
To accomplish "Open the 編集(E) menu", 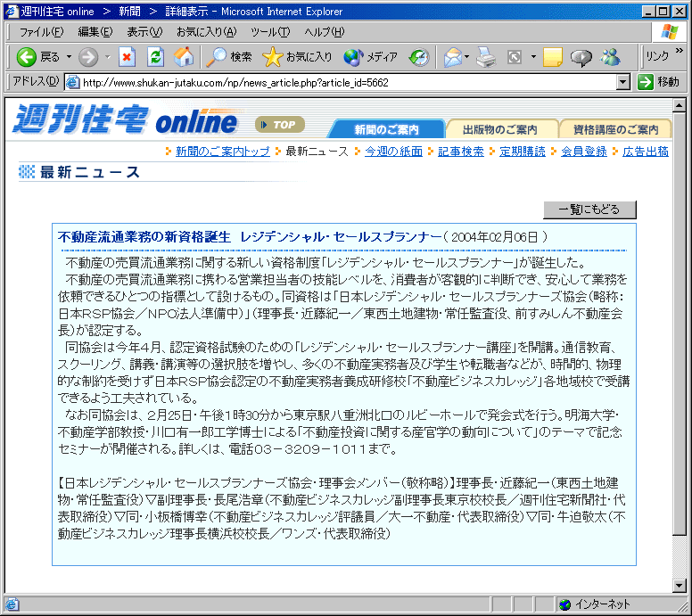I will tap(95, 32).
